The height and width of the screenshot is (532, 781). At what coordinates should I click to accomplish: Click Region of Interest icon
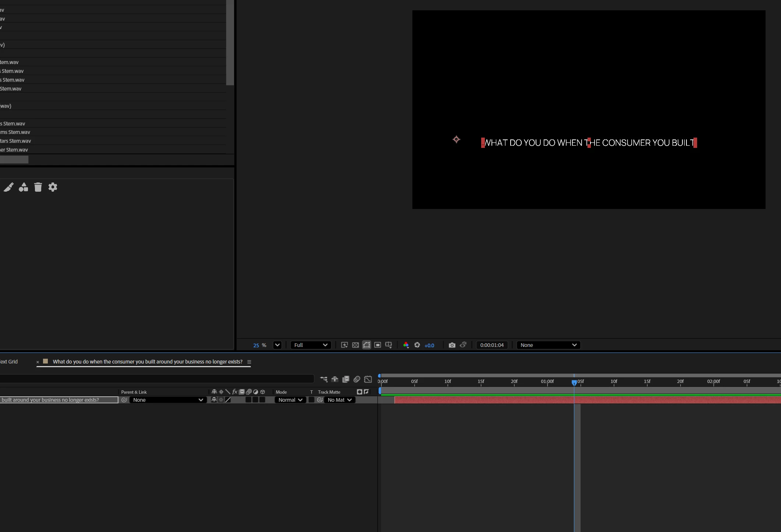click(377, 345)
